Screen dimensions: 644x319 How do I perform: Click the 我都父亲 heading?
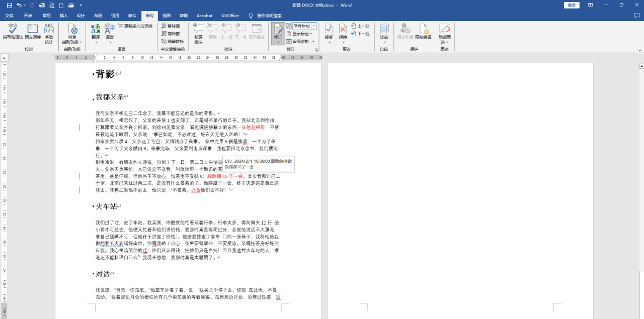(x=110, y=96)
